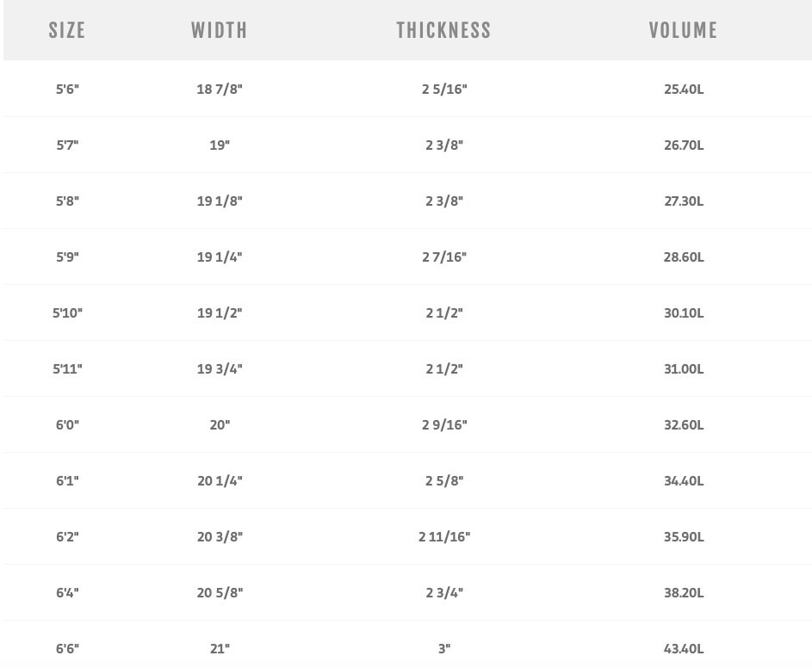Click the 2 7/16" thickness value
This screenshot has height=668, width=812.
tap(444, 257)
